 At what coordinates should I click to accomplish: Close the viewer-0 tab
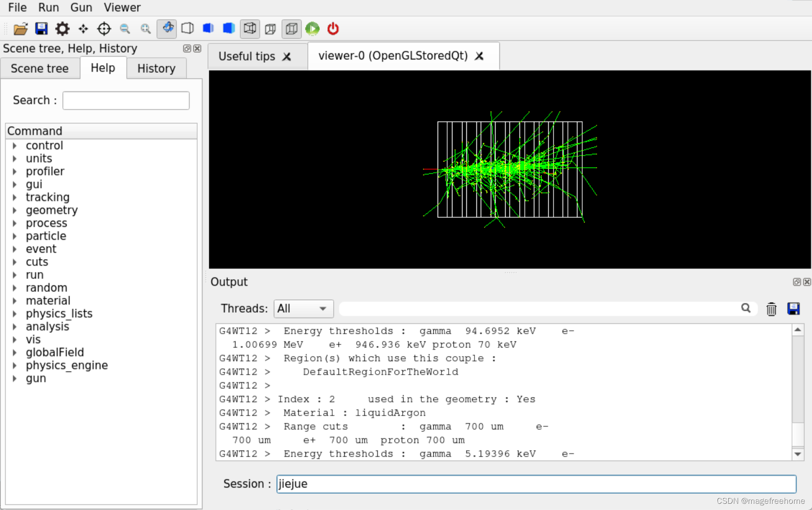479,56
